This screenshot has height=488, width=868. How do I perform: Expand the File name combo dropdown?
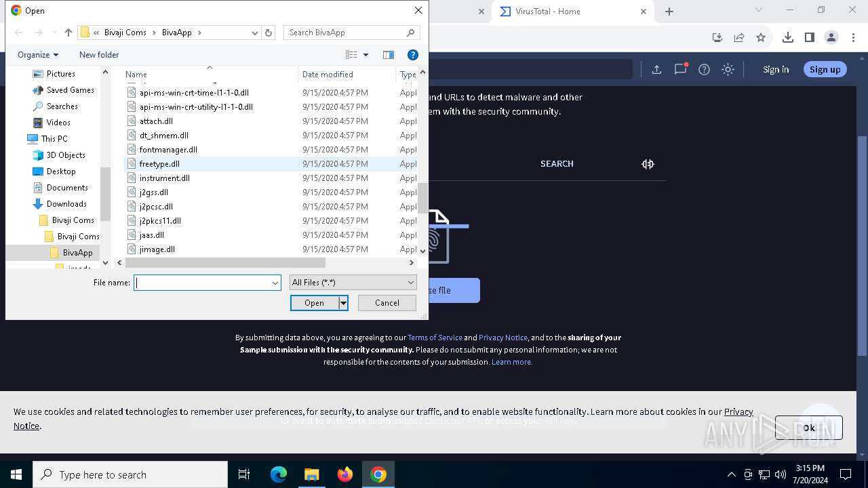click(x=275, y=283)
